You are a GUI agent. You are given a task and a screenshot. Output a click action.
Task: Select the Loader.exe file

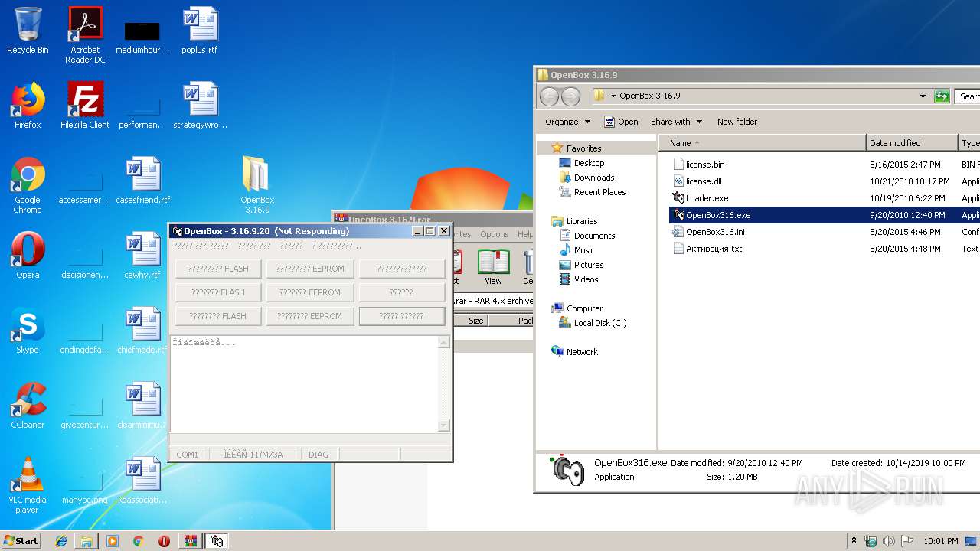coord(707,198)
